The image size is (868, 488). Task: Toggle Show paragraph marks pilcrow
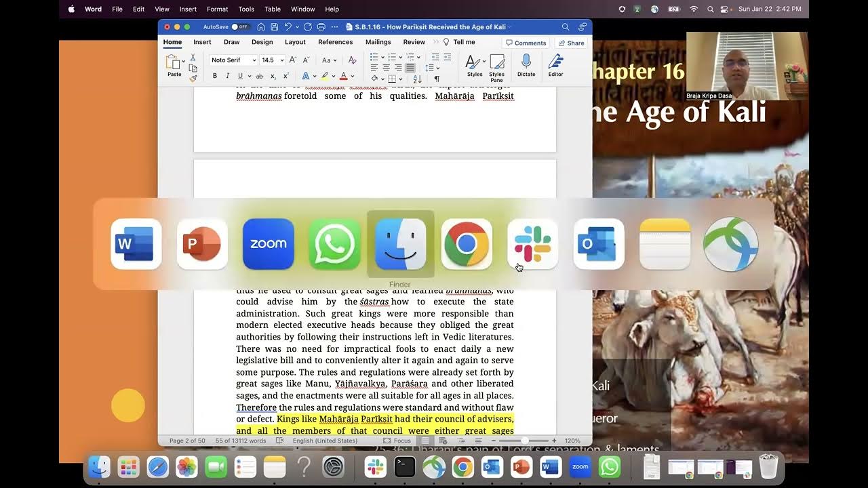click(x=437, y=79)
